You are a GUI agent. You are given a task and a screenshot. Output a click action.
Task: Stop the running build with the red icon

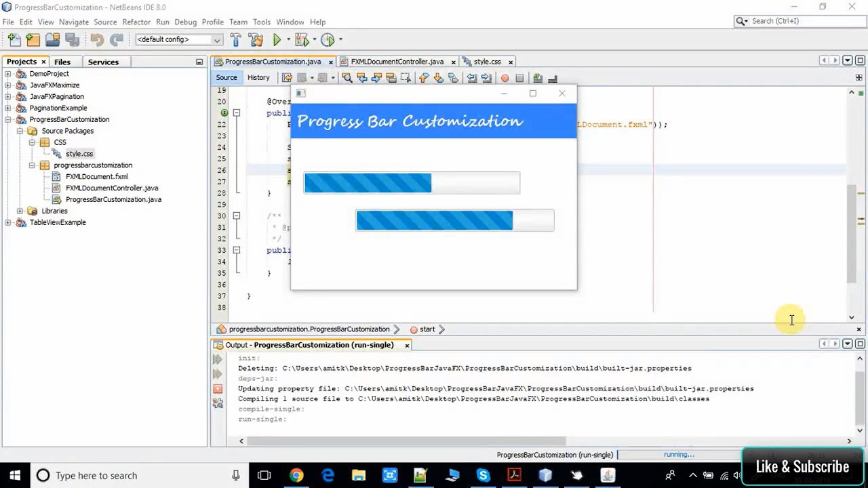tap(218, 388)
